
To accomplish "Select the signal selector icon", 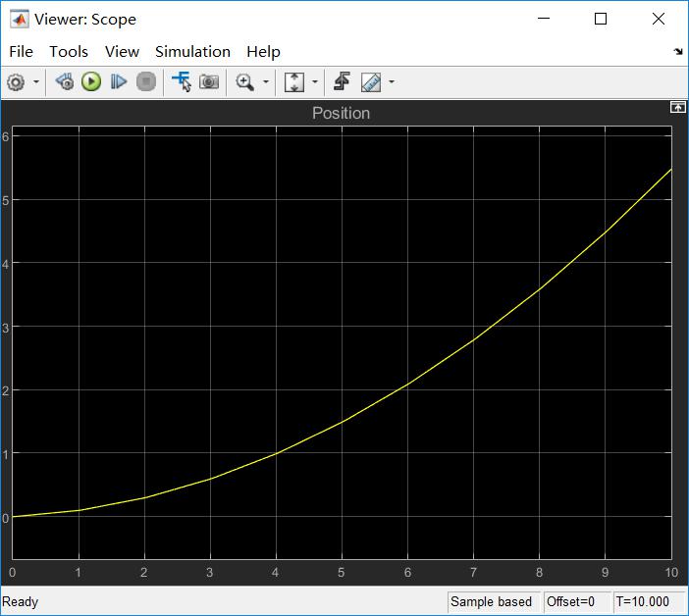I will coord(182,81).
